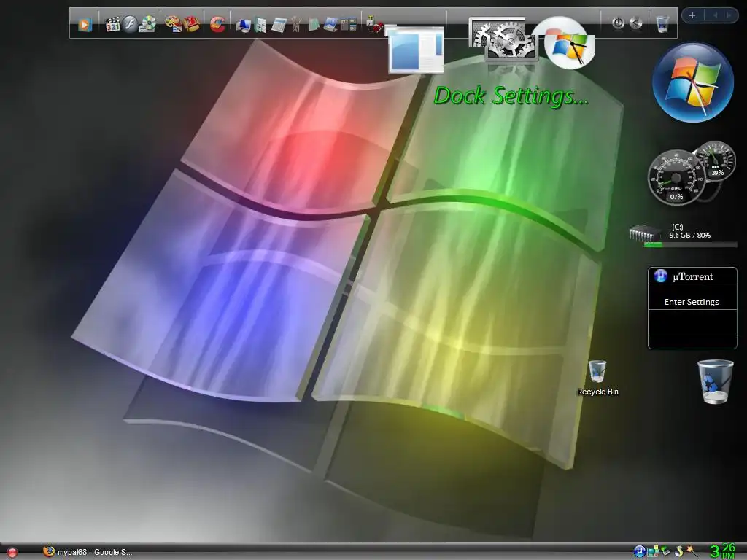747x560 pixels.
Task: Click the magic wand tray icon
Action: coord(692,551)
